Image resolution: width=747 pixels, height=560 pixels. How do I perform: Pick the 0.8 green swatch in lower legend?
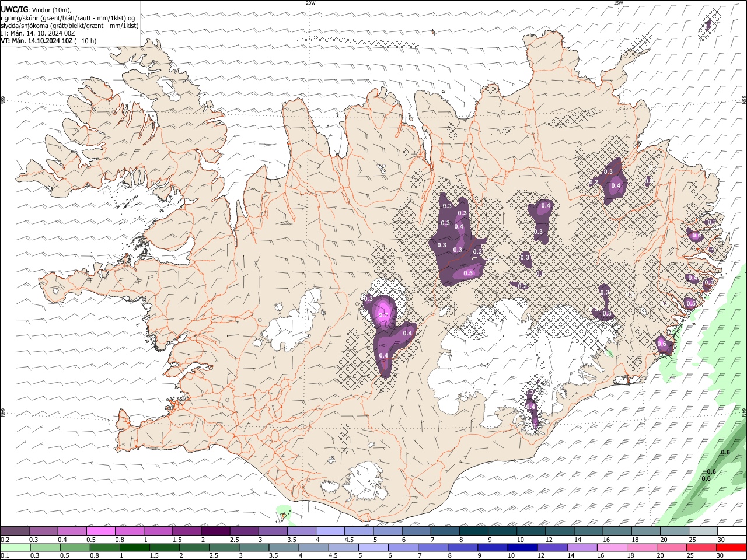point(104,548)
